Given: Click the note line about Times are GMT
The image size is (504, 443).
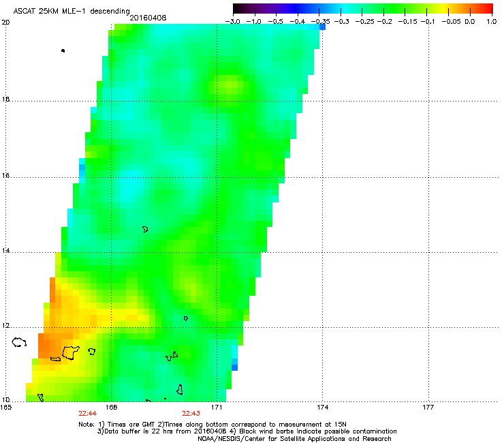Looking at the screenshot, I should pos(212,425).
